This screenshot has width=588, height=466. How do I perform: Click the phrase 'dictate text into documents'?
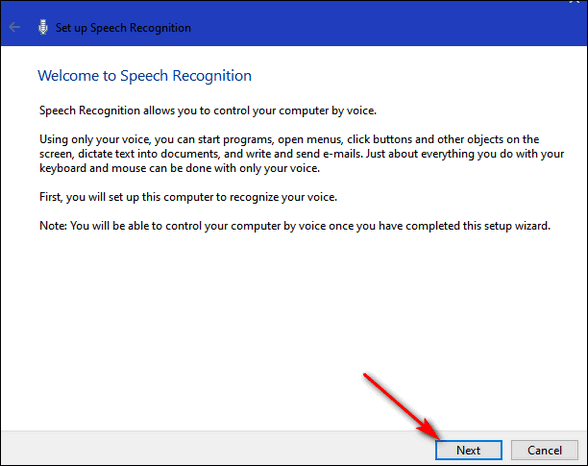click(148, 154)
